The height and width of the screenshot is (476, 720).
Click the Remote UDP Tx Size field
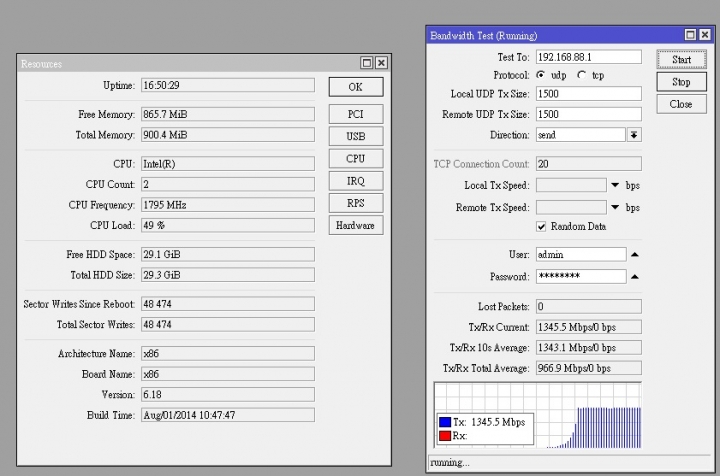589,114
